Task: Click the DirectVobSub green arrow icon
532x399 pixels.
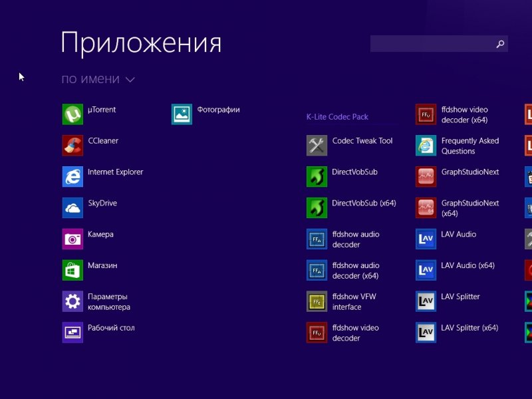Action: coord(317,176)
